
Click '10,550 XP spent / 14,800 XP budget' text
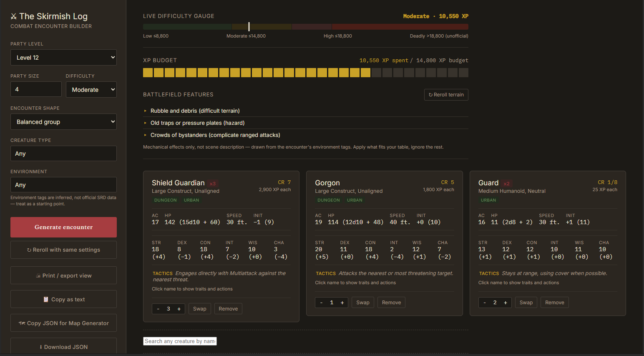414,61
